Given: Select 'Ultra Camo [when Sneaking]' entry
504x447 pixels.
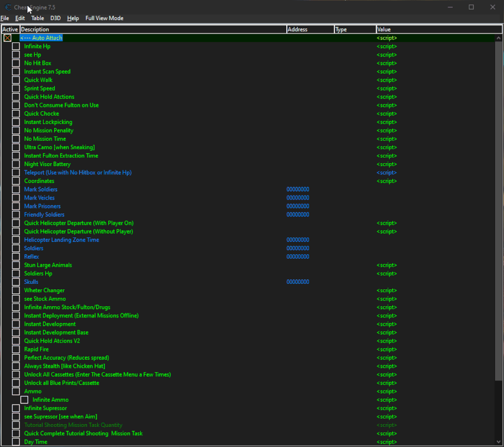Looking at the screenshot, I should click(60, 147).
